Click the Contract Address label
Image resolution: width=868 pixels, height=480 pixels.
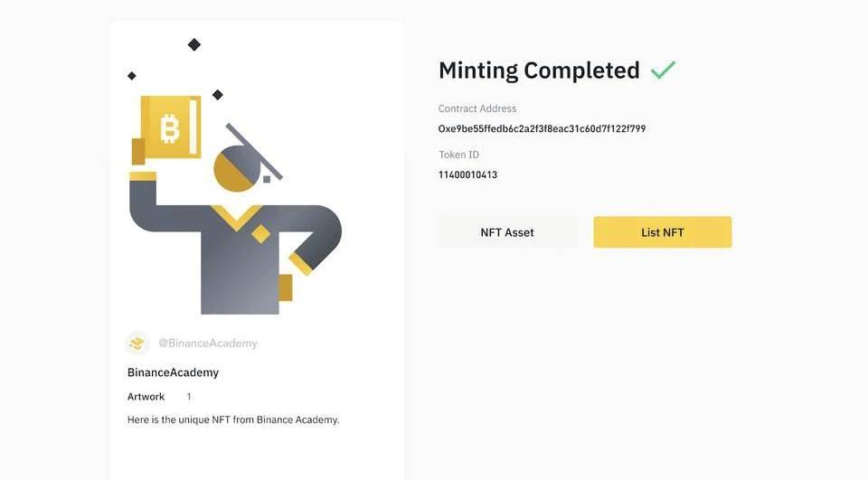tap(477, 108)
